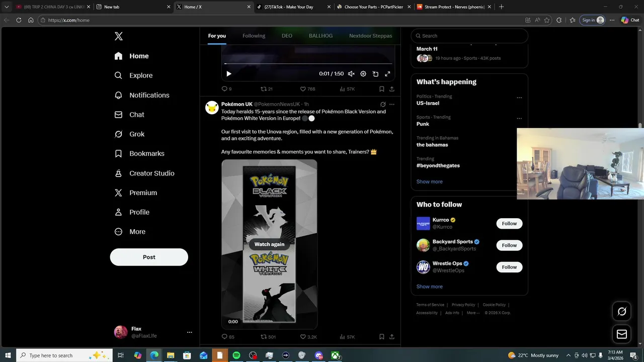644x362 pixels.
Task: Follow Wrestle Ops
Action: tap(509, 267)
